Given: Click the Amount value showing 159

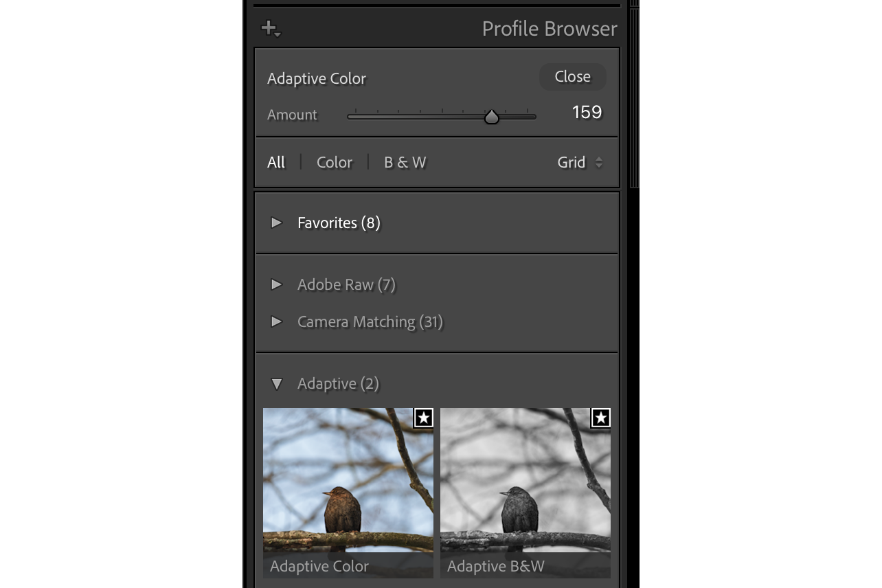Looking at the screenshot, I should 586,112.
